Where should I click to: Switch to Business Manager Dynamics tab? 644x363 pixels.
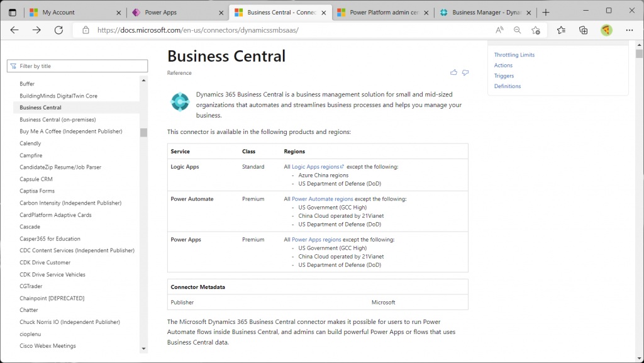pyautogui.click(x=485, y=13)
